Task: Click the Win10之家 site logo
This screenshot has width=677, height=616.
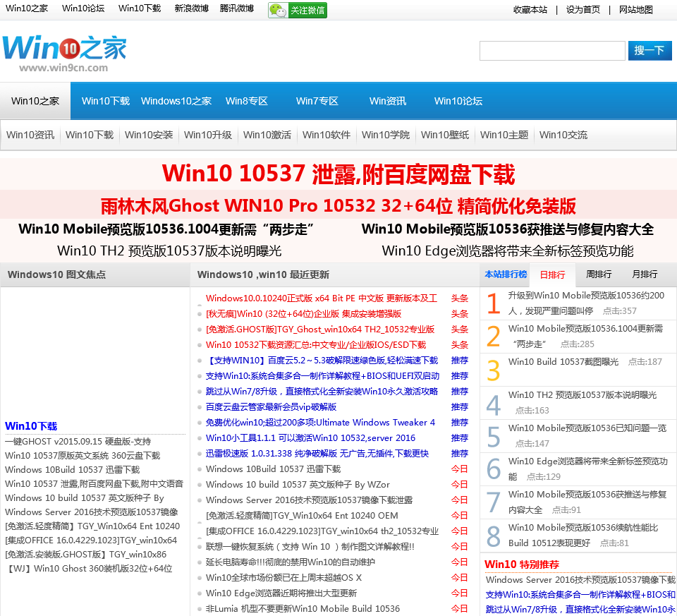Action: (x=65, y=54)
